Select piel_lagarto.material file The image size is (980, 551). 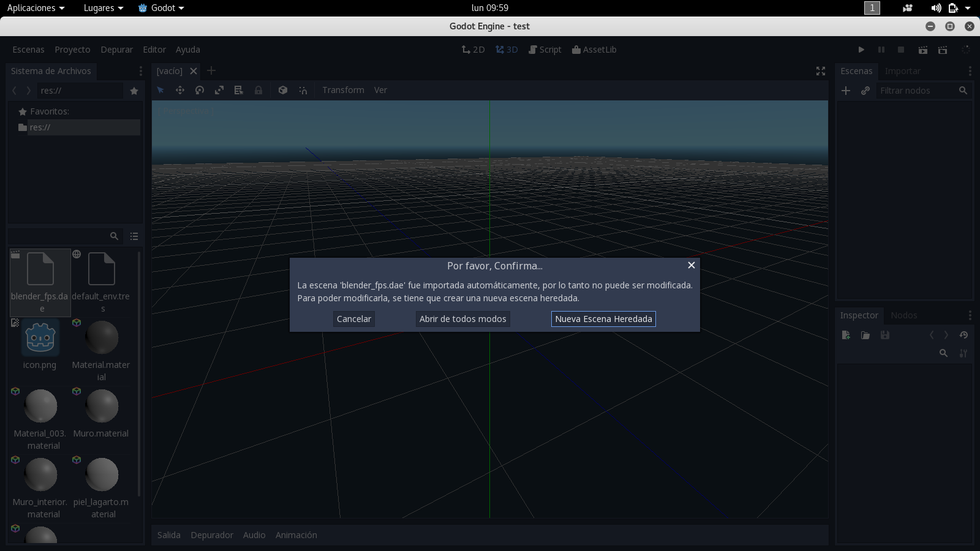click(101, 488)
